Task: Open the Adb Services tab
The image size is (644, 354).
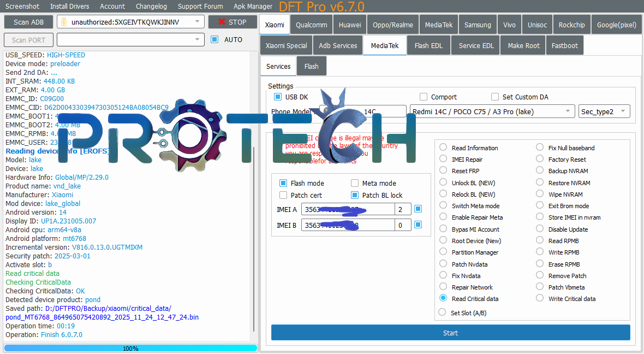Action: click(x=338, y=46)
